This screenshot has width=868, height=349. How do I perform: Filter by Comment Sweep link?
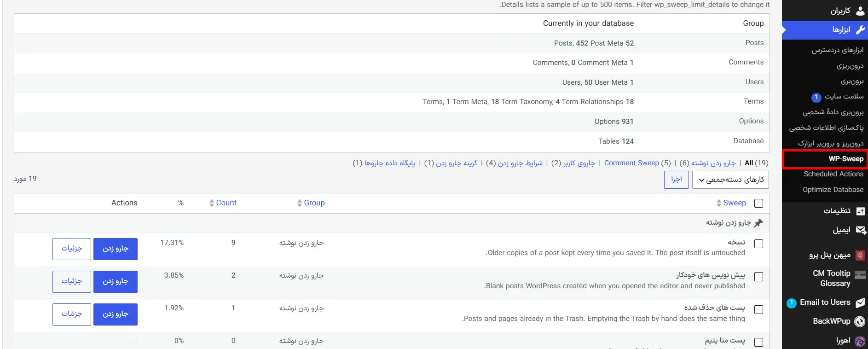[631, 163]
